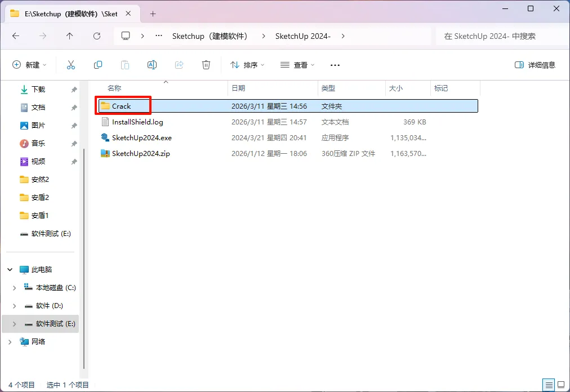Copy the selected item
Image resolution: width=570 pixels, height=392 pixels.
(x=98, y=65)
